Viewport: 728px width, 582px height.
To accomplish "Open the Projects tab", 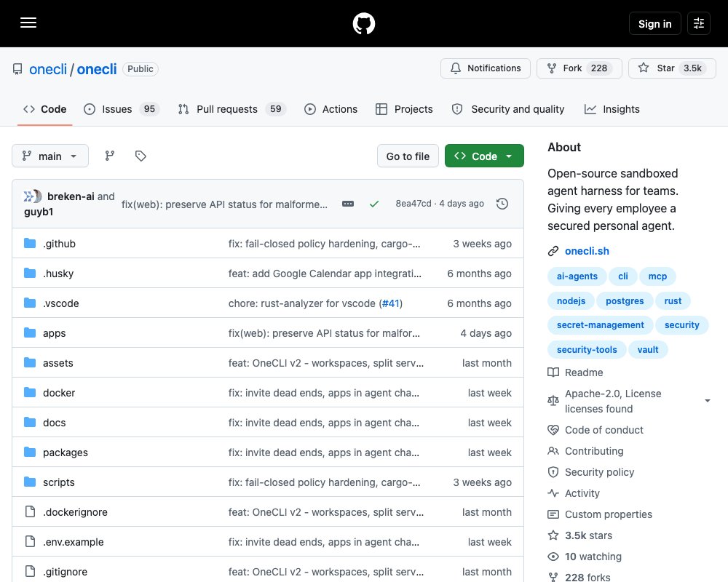I will pos(404,109).
